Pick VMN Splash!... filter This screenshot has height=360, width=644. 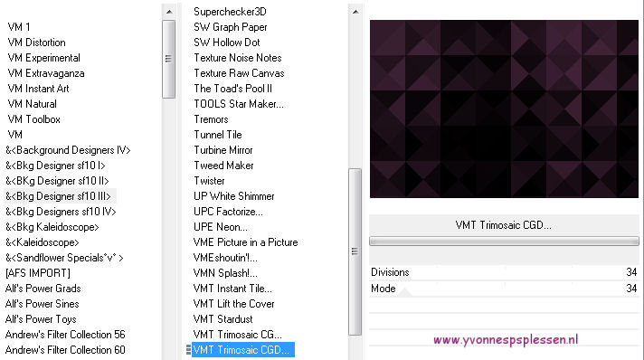coord(225,273)
